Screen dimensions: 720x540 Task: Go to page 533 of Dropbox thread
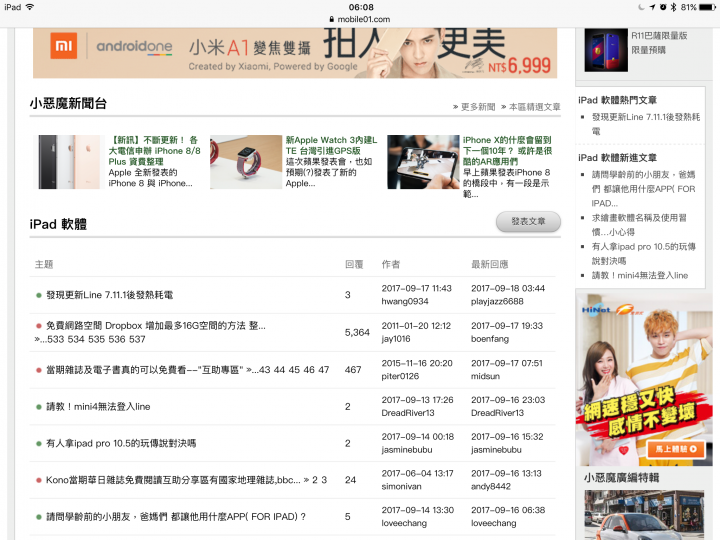56,339
